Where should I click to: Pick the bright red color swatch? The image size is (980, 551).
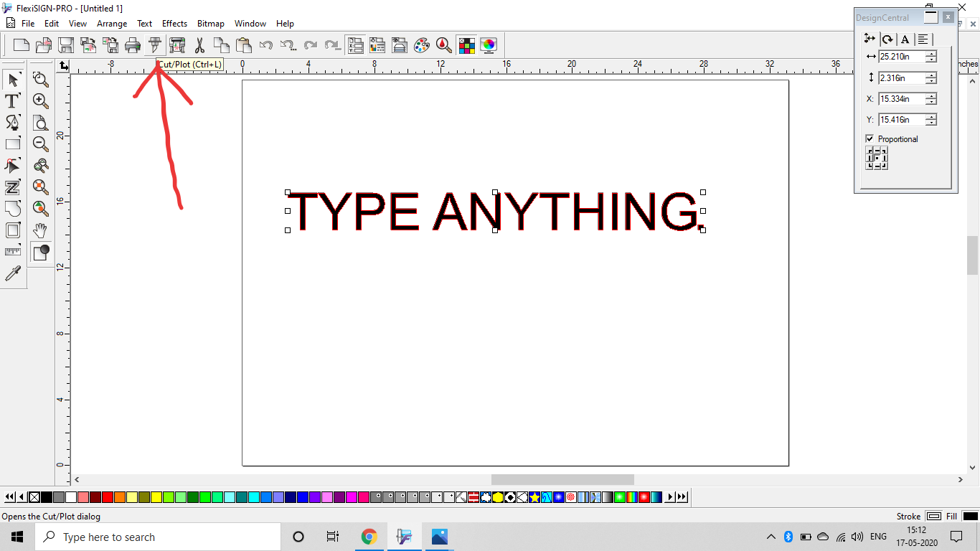click(108, 496)
